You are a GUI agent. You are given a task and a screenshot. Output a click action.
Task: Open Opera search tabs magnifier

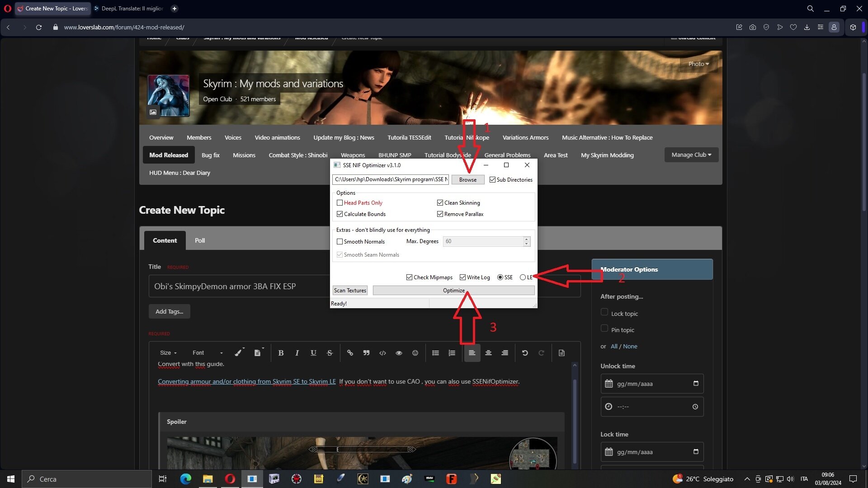pos(811,9)
